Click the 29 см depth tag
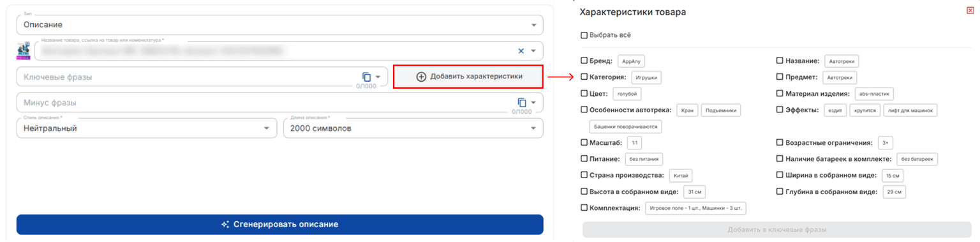The height and width of the screenshot is (242, 980). 895,192
